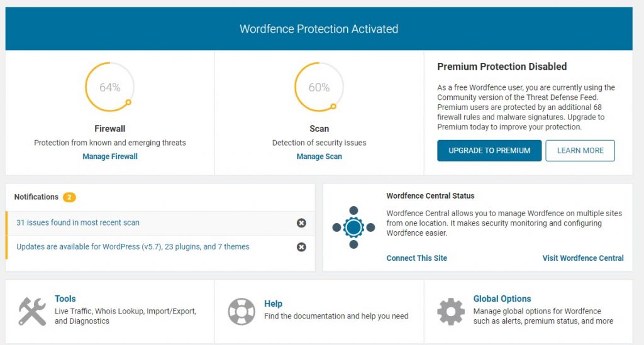This screenshot has height=345, width=644.
Task: Open the Help heading link
Action: coord(273,304)
